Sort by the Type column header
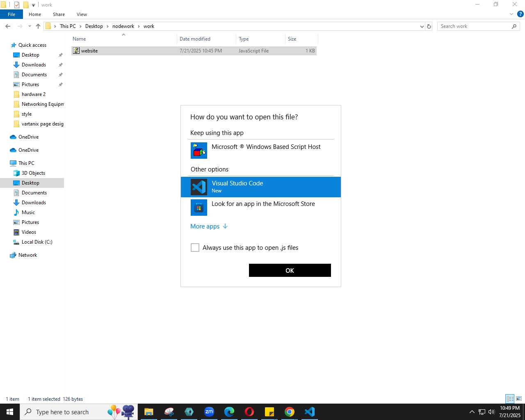Screen dimensions: 525x420 click(261, 39)
